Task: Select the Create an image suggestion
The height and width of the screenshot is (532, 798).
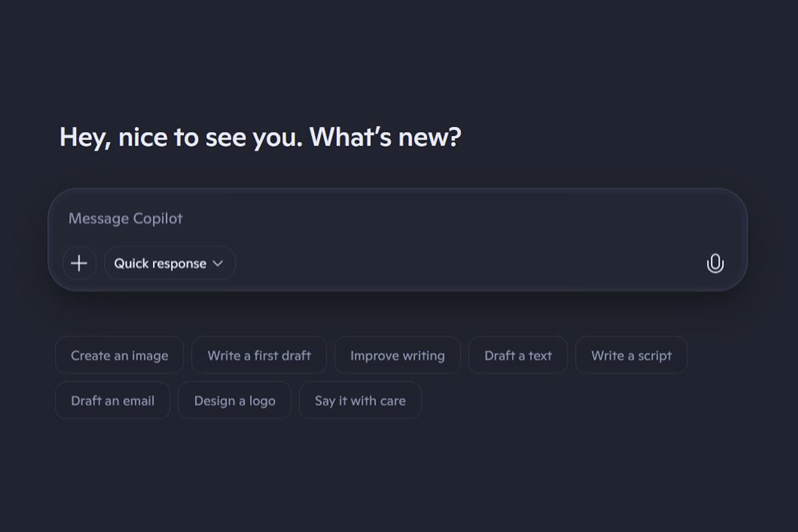Action: coord(119,355)
